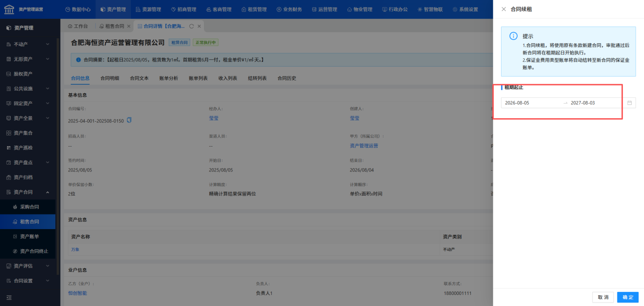Click the copy icon beside contract number
Screen dimensions: 644x306
pyautogui.click(x=129, y=120)
